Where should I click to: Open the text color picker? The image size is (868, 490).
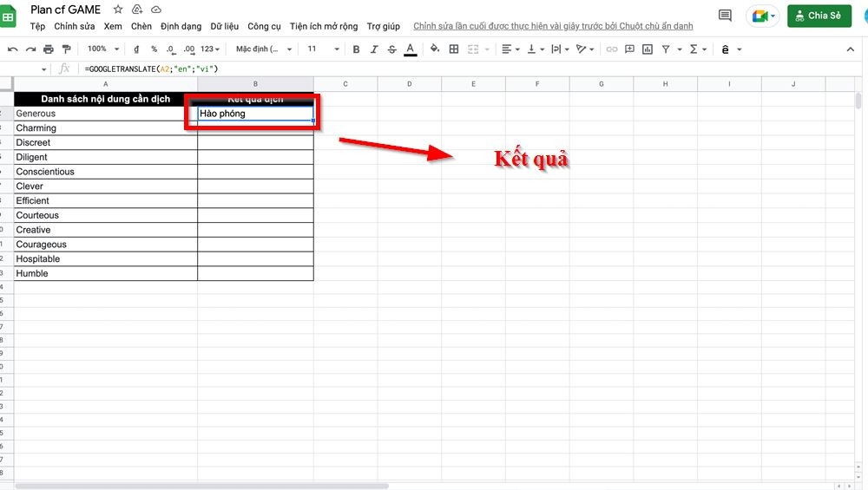[x=411, y=49]
